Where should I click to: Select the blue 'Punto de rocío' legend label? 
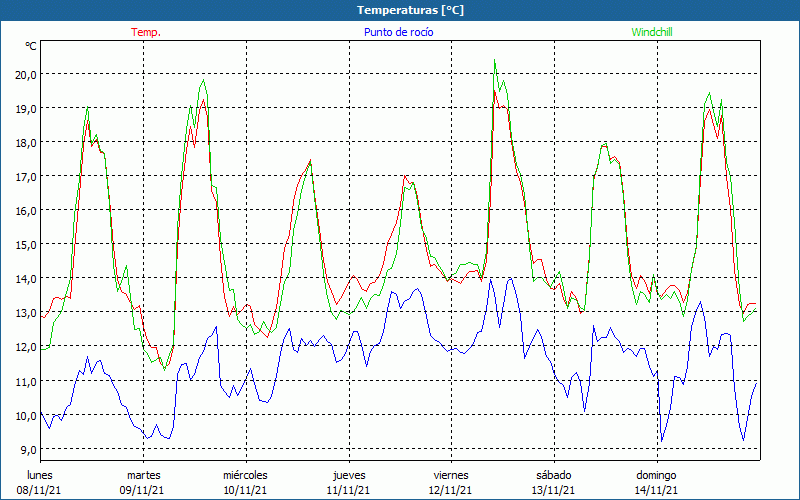click(x=398, y=32)
